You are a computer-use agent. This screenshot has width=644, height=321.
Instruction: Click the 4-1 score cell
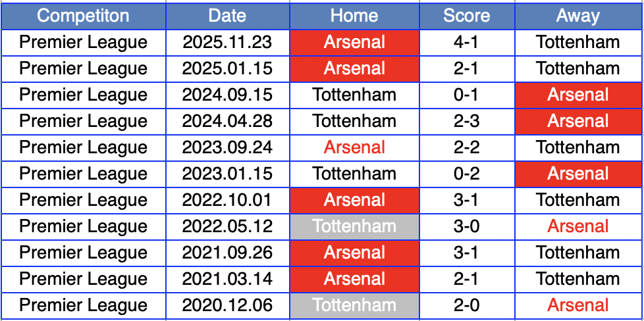tap(467, 42)
